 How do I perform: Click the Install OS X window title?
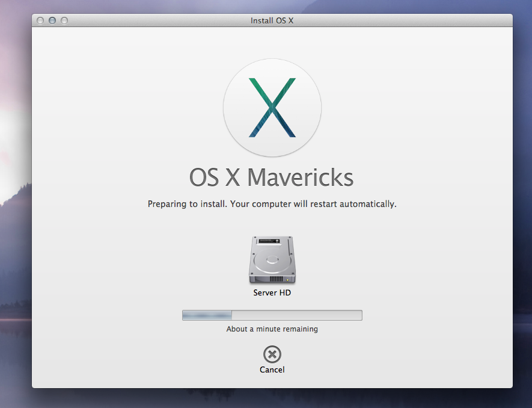pos(272,20)
